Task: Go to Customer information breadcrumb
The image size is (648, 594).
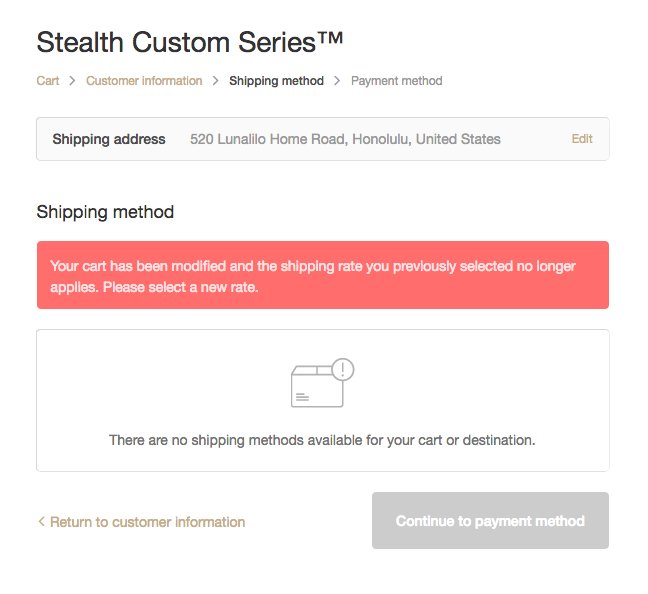Action: click(x=144, y=81)
